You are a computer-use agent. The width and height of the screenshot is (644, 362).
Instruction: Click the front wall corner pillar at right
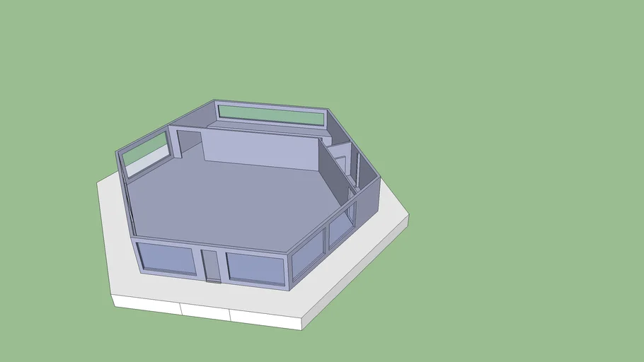[x=289, y=272]
